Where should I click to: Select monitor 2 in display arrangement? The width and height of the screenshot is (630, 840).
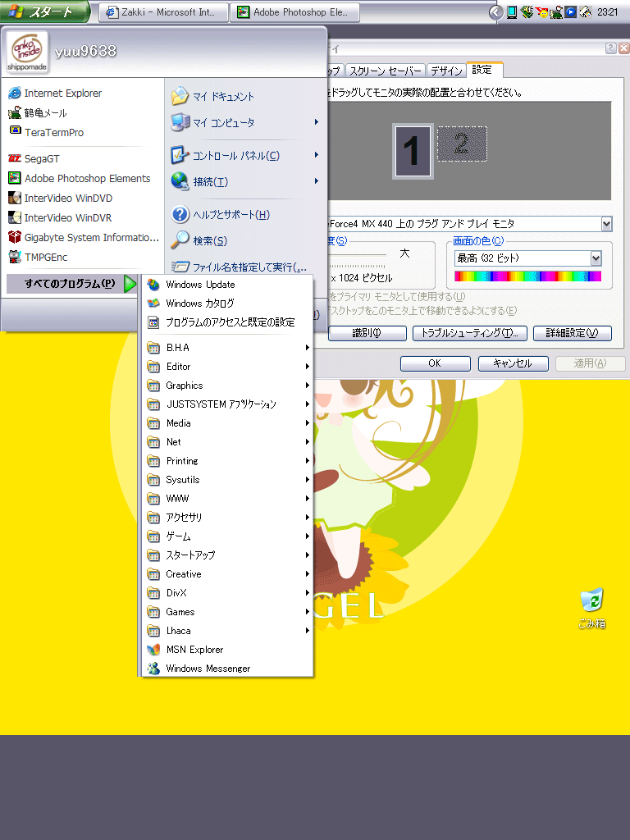pyautogui.click(x=461, y=144)
